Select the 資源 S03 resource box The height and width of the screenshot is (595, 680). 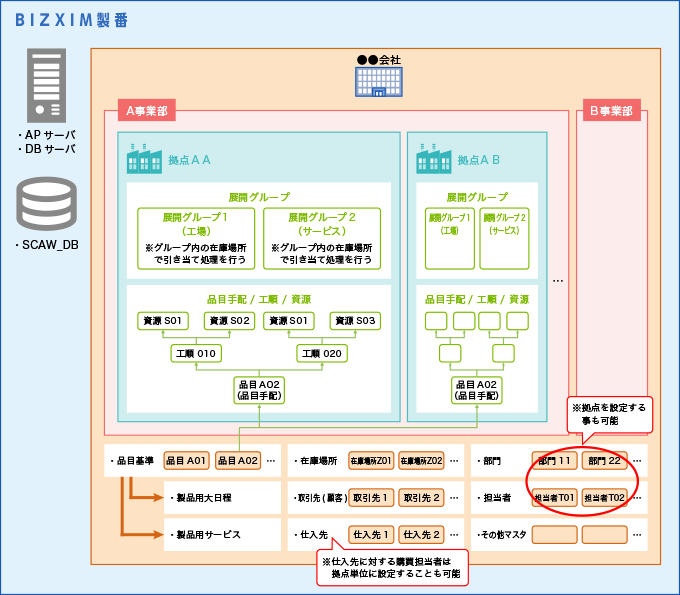click(x=356, y=321)
